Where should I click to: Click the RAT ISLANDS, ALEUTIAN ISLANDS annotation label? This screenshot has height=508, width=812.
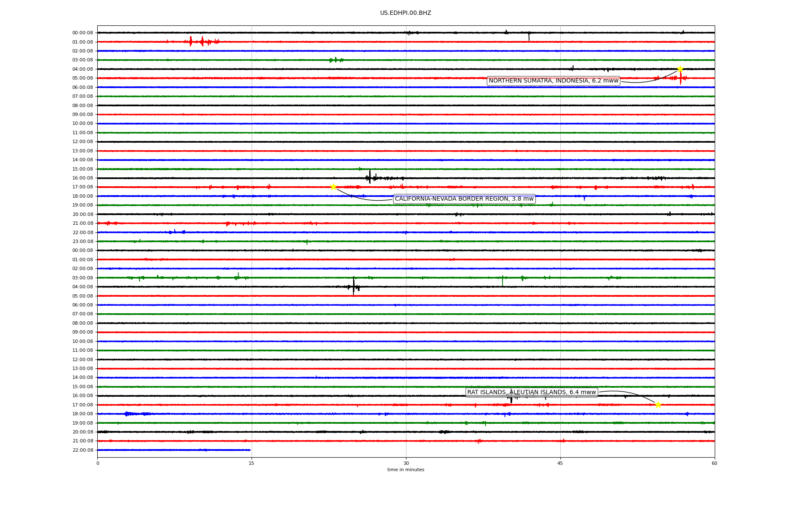(x=531, y=392)
